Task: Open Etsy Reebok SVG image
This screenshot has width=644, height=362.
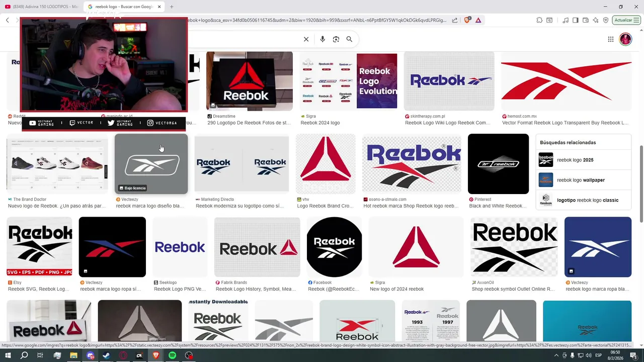Action: pyautogui.click(x=39, y=247)
